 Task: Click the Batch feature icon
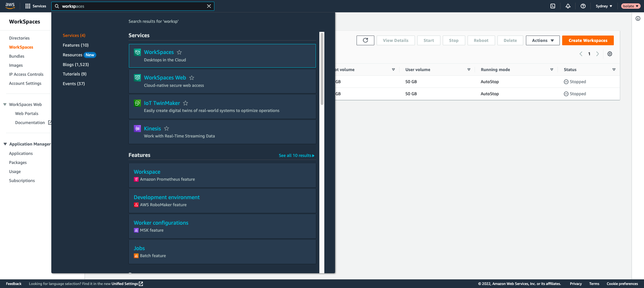click(x=136, y=256)
